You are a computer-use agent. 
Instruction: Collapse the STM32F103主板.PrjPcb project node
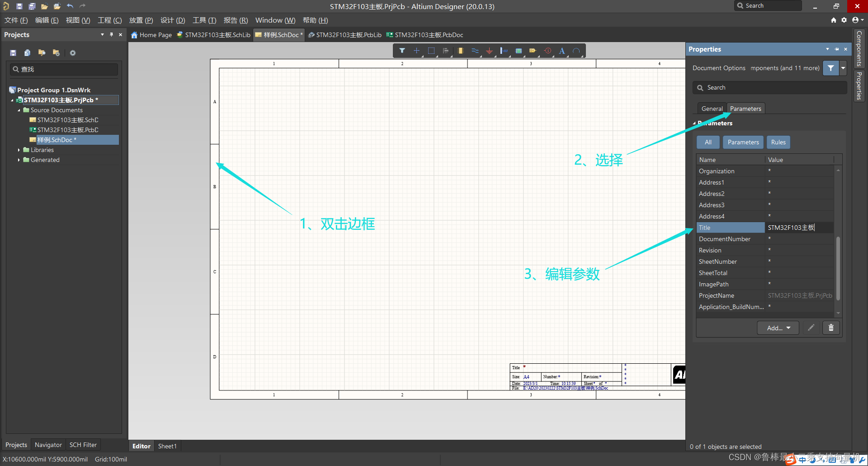[x=12, y=100]
